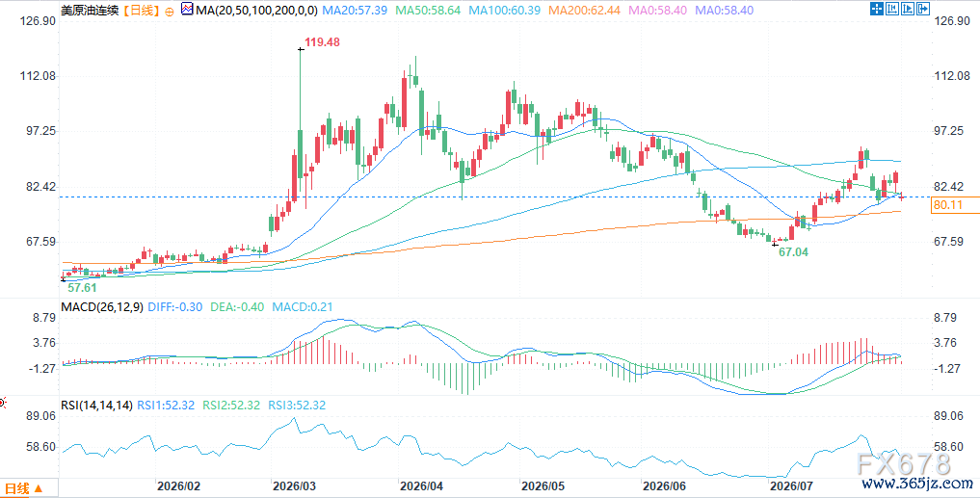Click the orange 80.11 current price tag

(955, 205)
